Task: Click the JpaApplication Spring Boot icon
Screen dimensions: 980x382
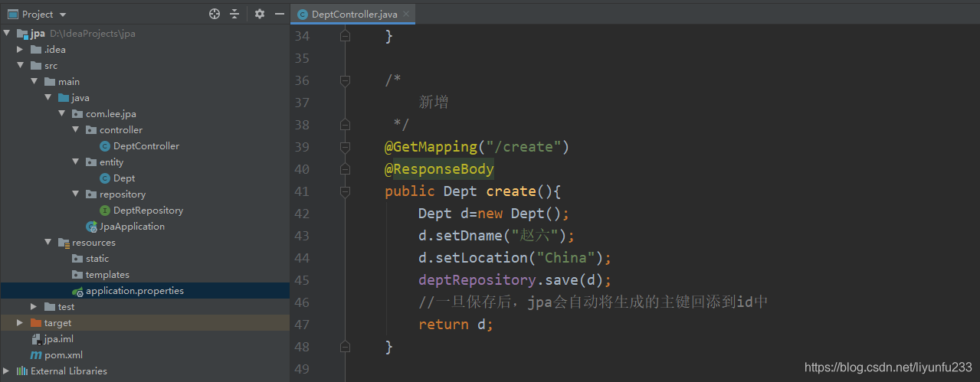Action: point(91,227)
